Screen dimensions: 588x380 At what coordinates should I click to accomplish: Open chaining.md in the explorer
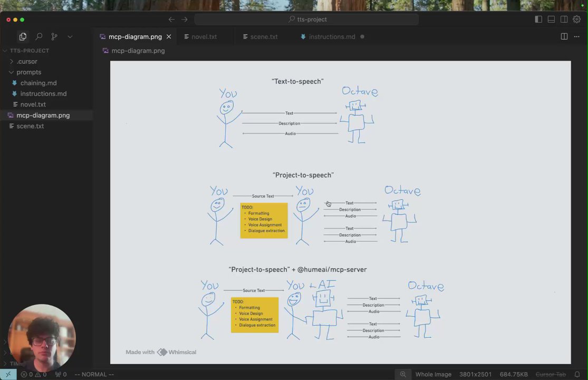(x=38, y=83)
